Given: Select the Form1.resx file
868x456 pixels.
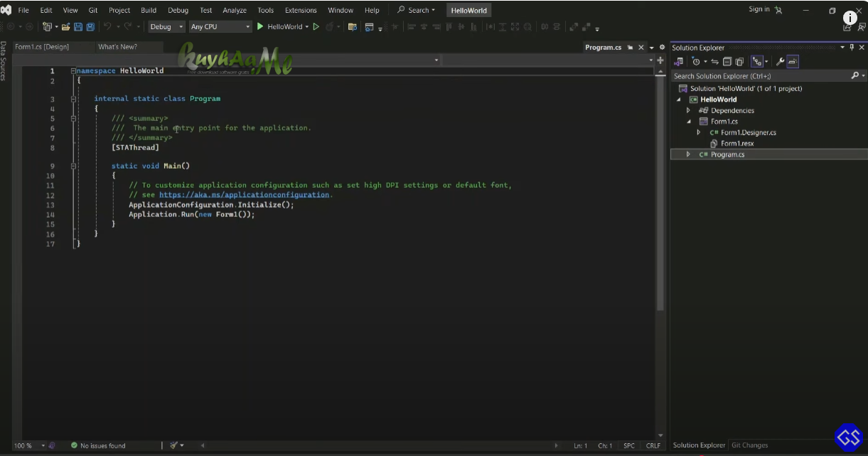Looking at the screenshot, I should point(736,144).
